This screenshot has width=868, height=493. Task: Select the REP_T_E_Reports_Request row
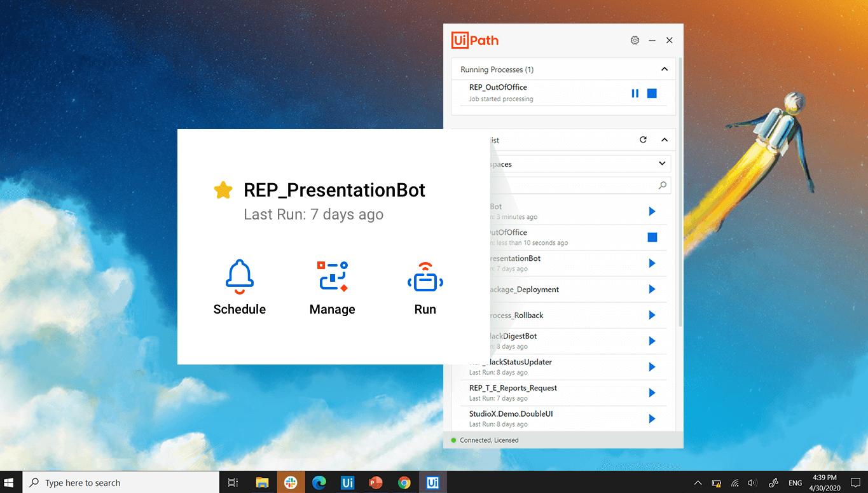point(563,393)
